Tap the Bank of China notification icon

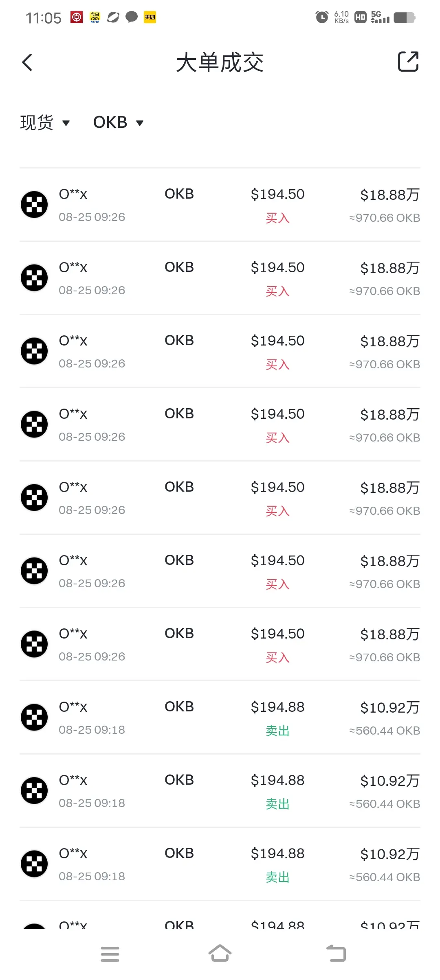pos(77,17)
